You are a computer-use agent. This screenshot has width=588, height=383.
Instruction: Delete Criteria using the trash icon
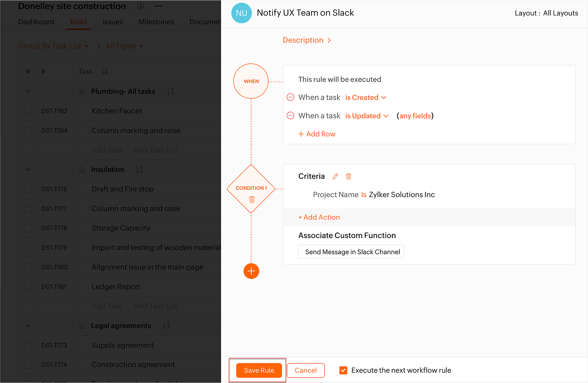coord(348,176)
